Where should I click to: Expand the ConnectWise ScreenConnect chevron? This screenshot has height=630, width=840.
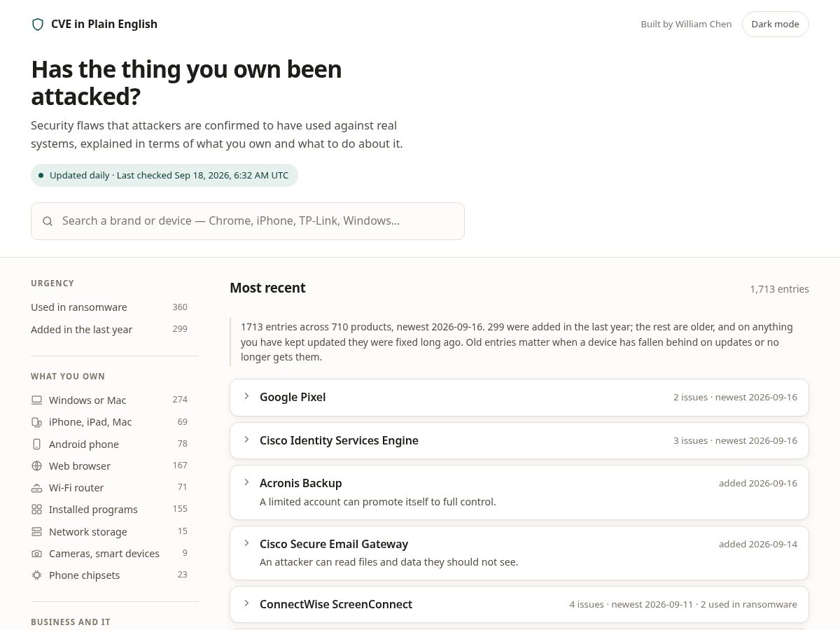(246, 603)
